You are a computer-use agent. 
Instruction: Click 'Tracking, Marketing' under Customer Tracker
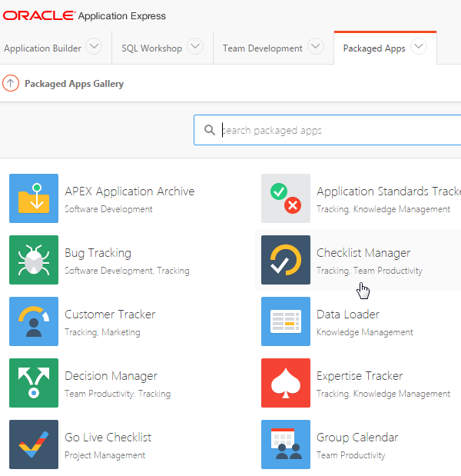(102, 332)
